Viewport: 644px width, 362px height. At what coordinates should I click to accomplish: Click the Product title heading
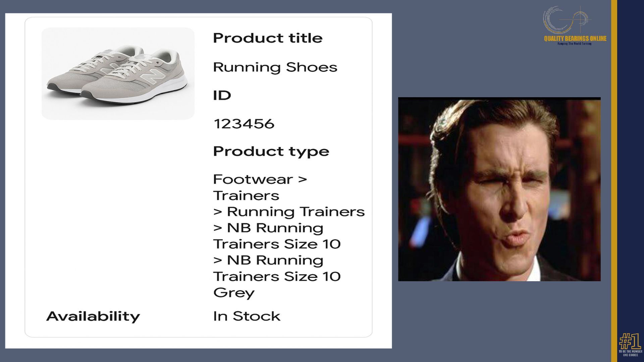pos(268,38)
